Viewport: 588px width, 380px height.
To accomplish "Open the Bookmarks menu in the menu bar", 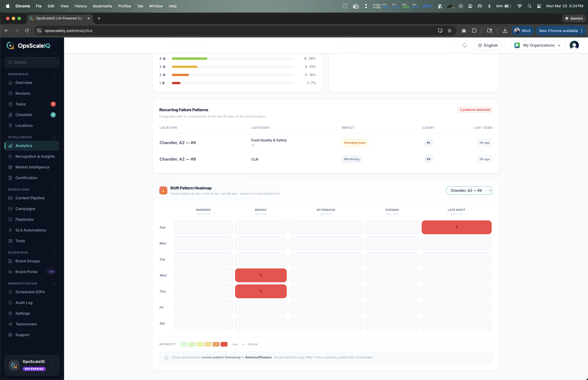I will (102, 6).
